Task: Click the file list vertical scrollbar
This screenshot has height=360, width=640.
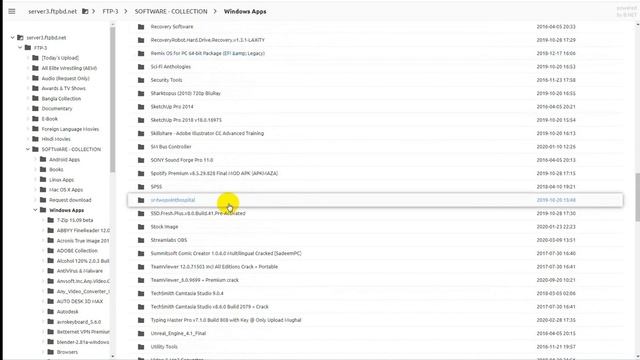Action: 637,198
